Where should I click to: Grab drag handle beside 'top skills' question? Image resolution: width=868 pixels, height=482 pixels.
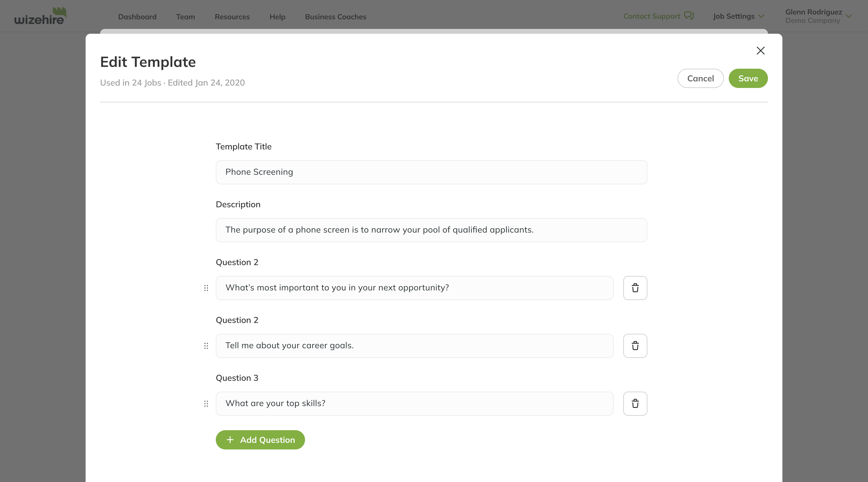click(206, 403)
